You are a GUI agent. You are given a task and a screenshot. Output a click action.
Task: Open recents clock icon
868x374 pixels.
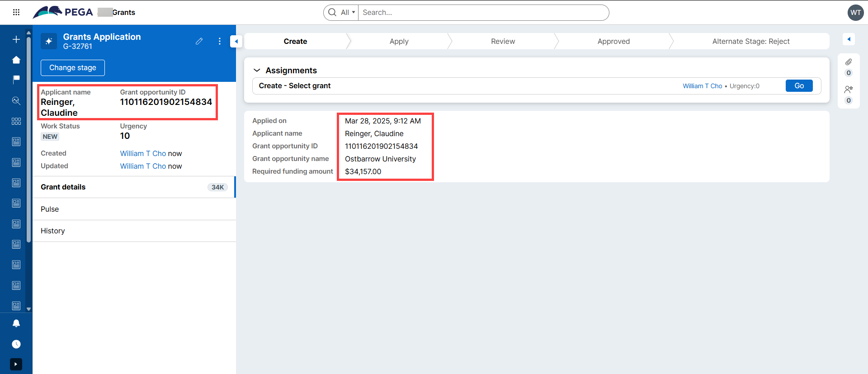click(16, 344)
